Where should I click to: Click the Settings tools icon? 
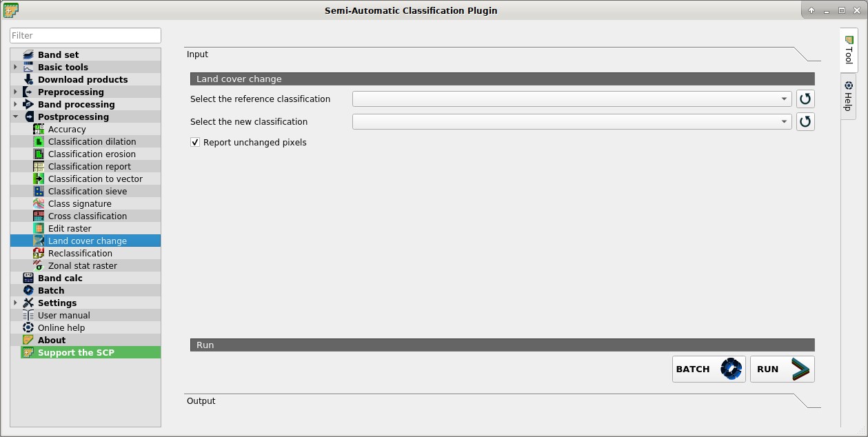(28, 303)
